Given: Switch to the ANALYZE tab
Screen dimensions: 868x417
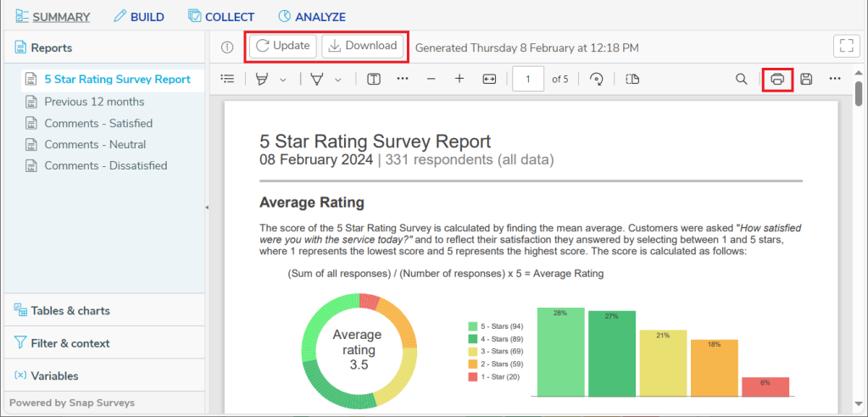Looking at the screenshot, I should [x=312, y=17].
